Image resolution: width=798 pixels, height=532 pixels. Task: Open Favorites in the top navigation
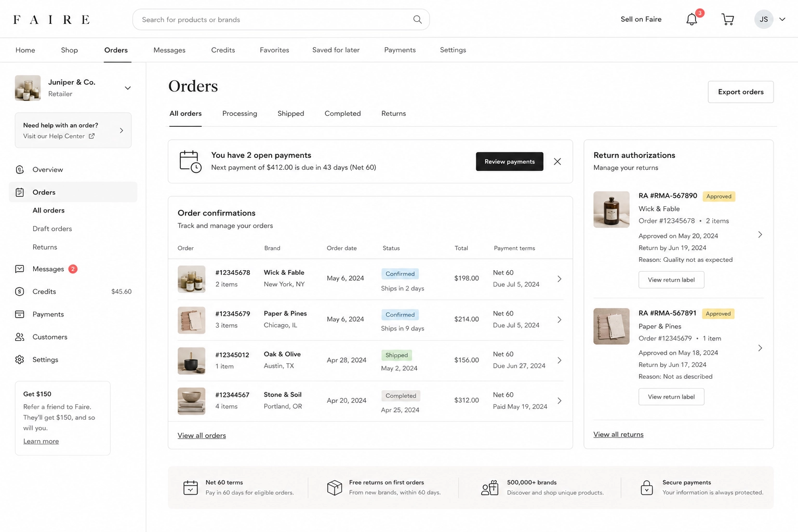tap(274, 50)
